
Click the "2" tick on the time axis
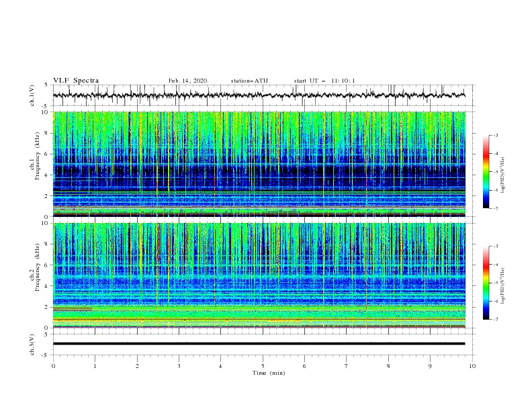[137, 366]
